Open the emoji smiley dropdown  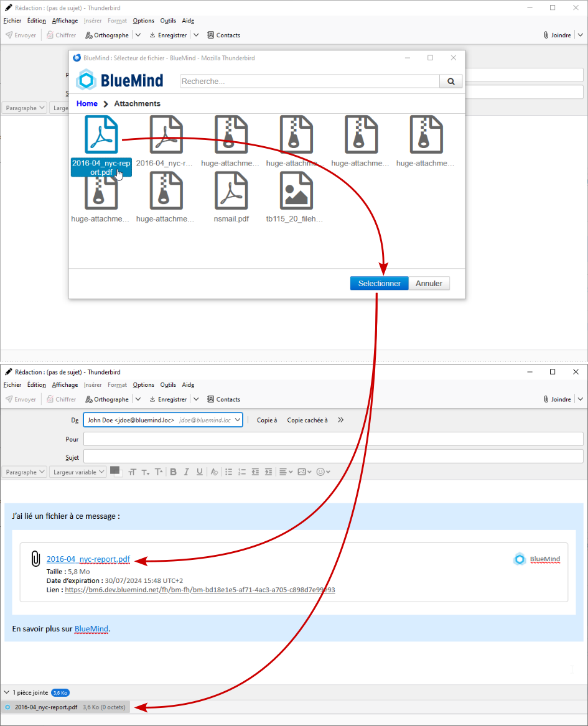(x=323, y=472)
